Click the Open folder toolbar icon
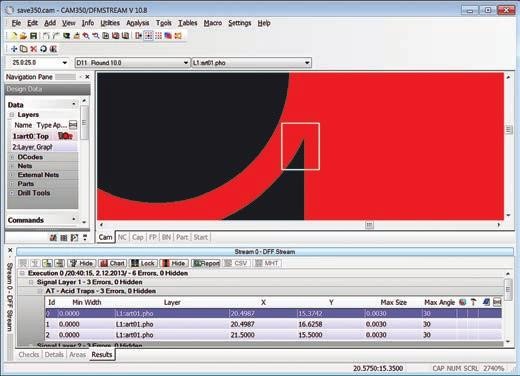Viewport: 520px width, 376px height. pyautogui.click(x=23, y=36)
